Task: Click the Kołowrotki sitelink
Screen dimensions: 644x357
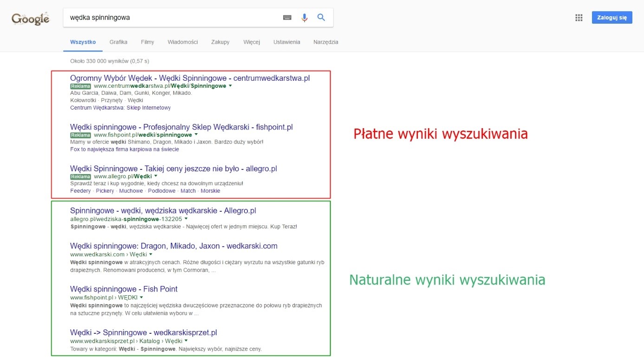Action: [x=83, y=100]
